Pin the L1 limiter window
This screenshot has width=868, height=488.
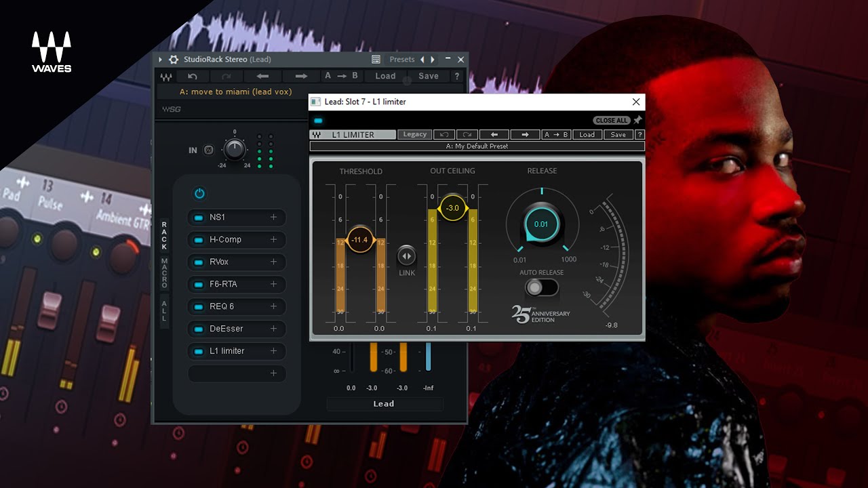coord(637,120)
